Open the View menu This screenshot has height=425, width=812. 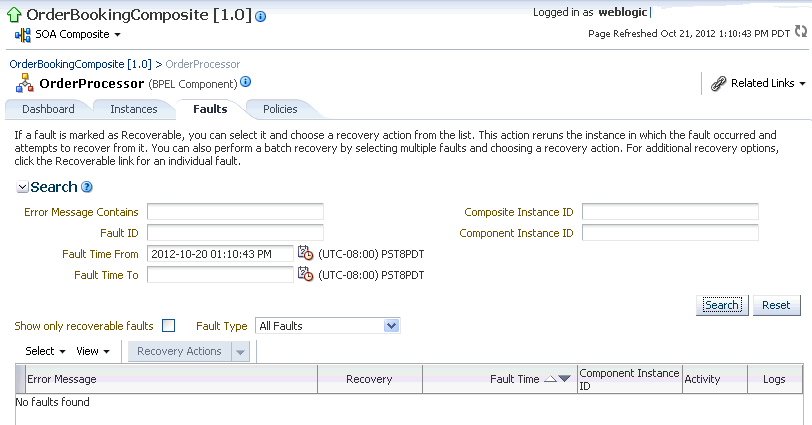(x=93, y=351)
